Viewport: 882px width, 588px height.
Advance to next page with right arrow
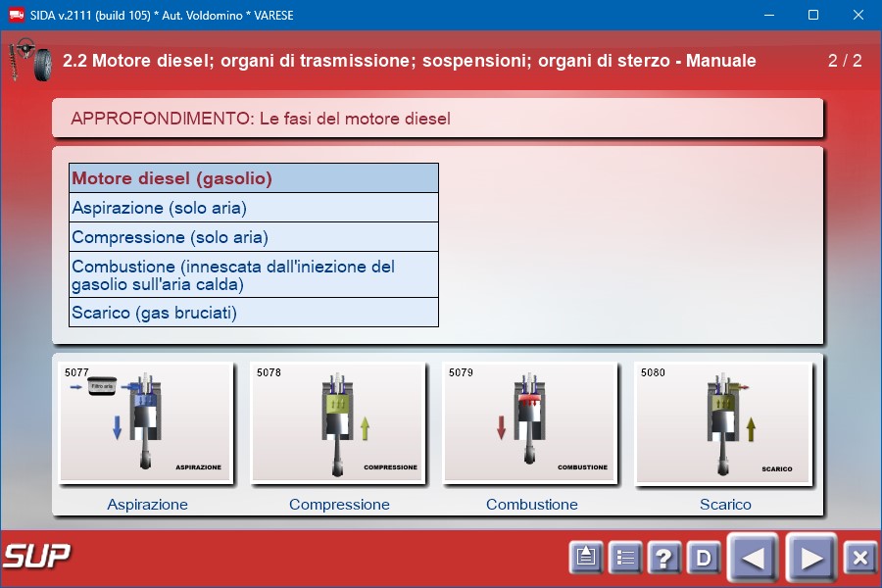[x=810, y=559]
